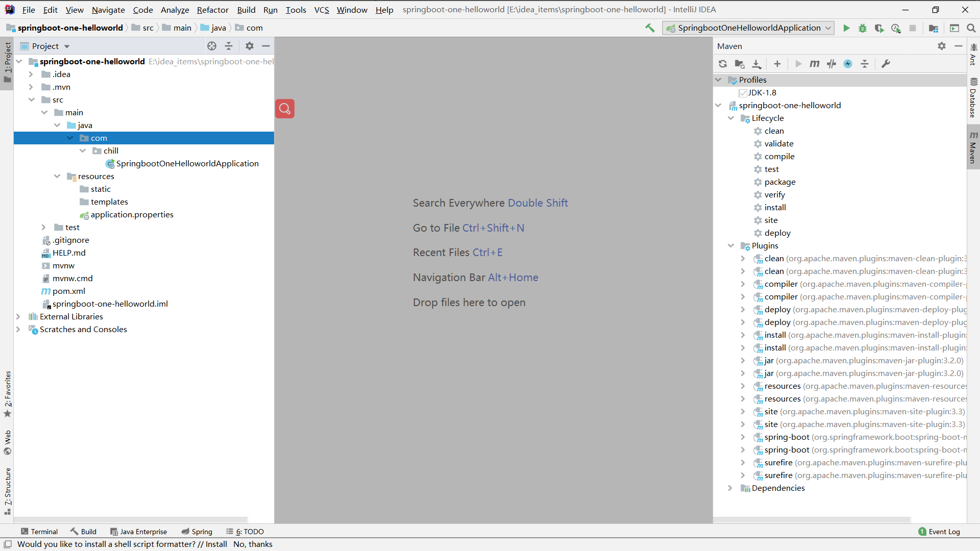Open Favorites side tab
This screenshot has width=980, height=551.
click(8, 394)
